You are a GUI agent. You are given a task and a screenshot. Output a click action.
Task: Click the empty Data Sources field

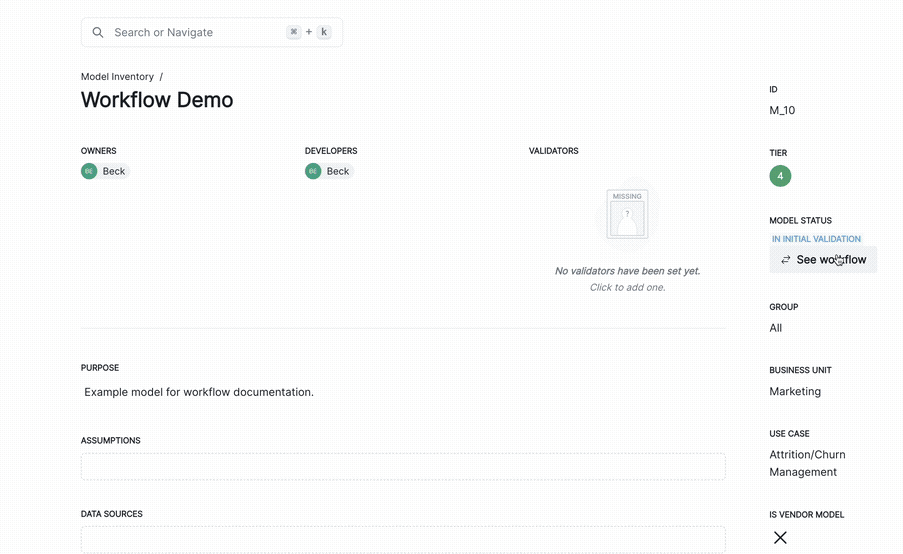point(403,539)
